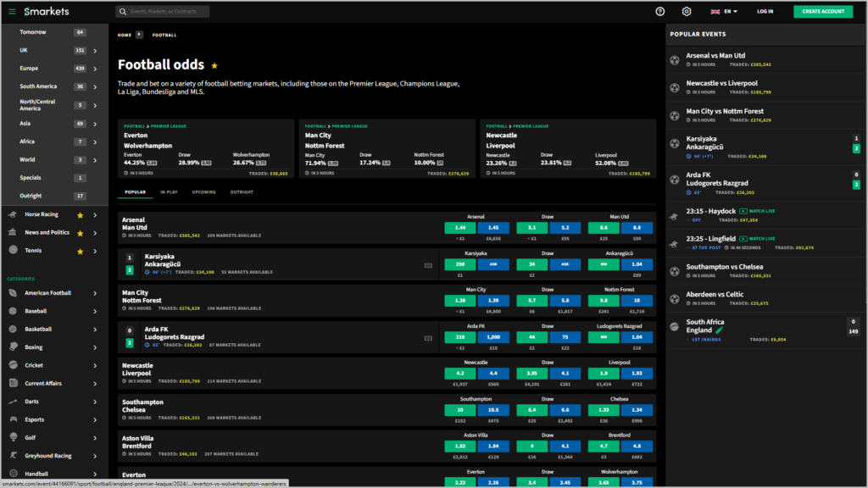Expand the Tennis chevron

[95, 251]
